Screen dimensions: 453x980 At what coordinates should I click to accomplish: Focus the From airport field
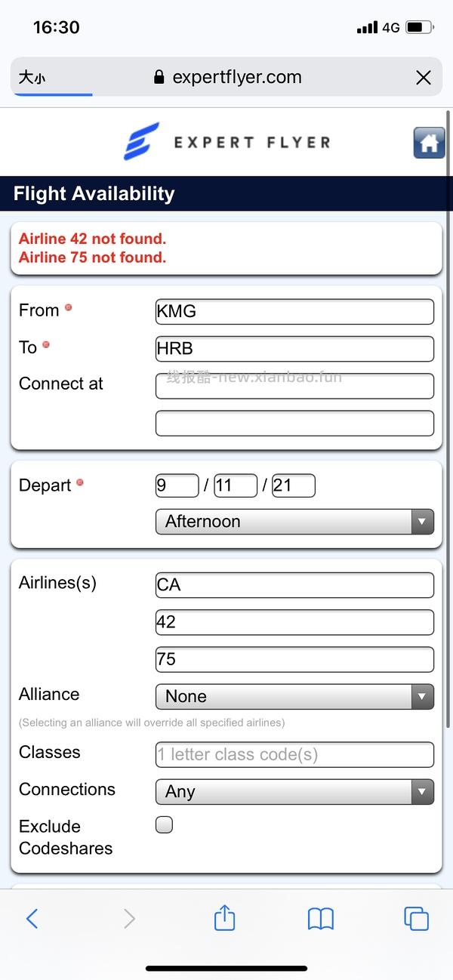pyautogui.click(x=294, y=311)
